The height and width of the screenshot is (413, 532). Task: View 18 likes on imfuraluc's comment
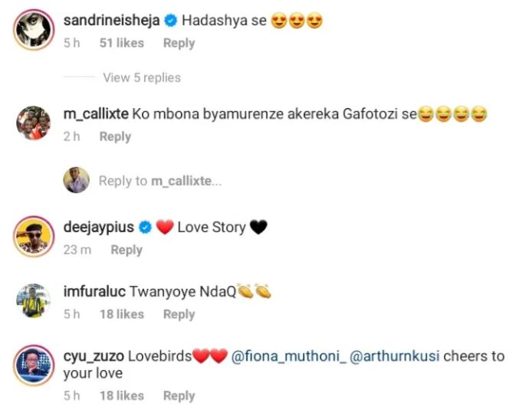tap(121, 314)
